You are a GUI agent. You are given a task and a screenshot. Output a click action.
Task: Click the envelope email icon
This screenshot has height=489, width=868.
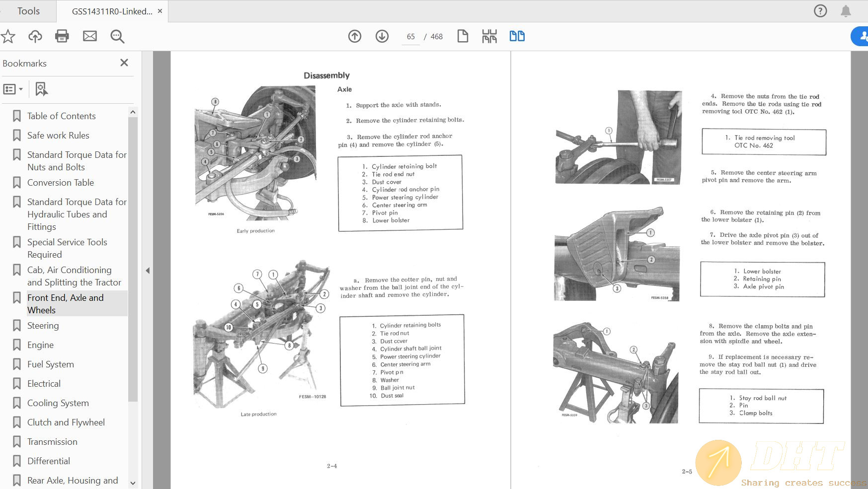[90, 36]
